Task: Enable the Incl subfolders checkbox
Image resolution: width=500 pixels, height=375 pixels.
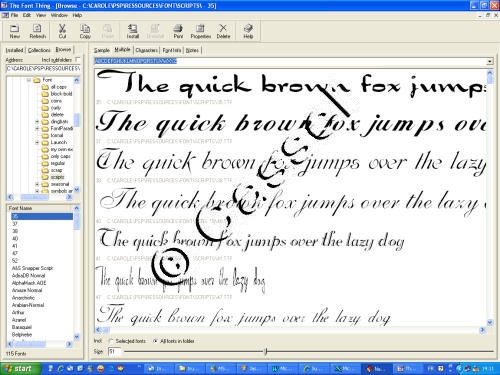Action: tap(78, 59)
